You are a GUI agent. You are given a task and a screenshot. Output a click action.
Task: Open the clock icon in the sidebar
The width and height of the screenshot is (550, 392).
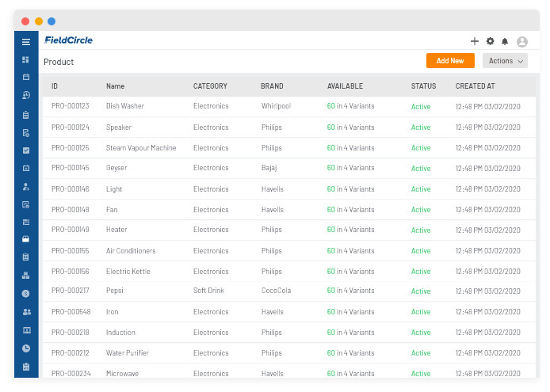tap(26, 348)
